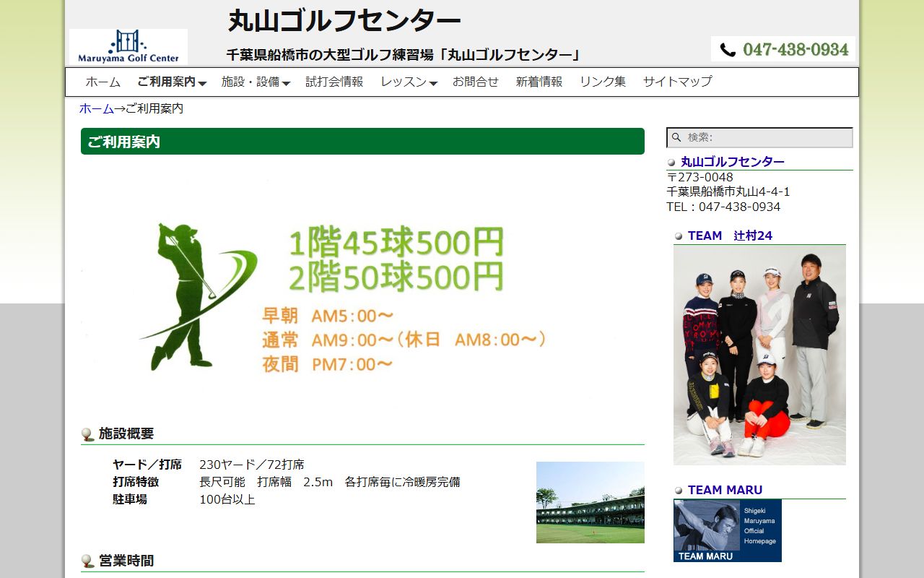Click the 千葉県船橋市の大型ゴルフ練習場 tagline
The image size is (924, 578).
[404, 55]
